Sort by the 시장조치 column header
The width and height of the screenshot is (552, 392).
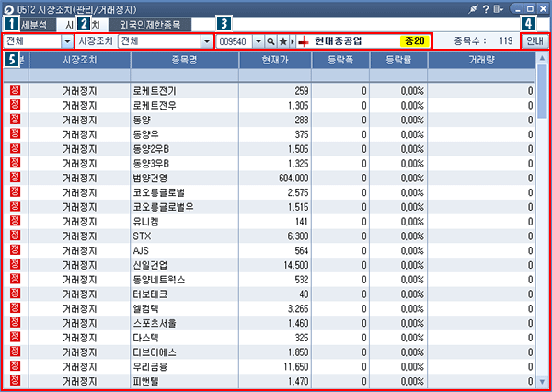[79, 60]
